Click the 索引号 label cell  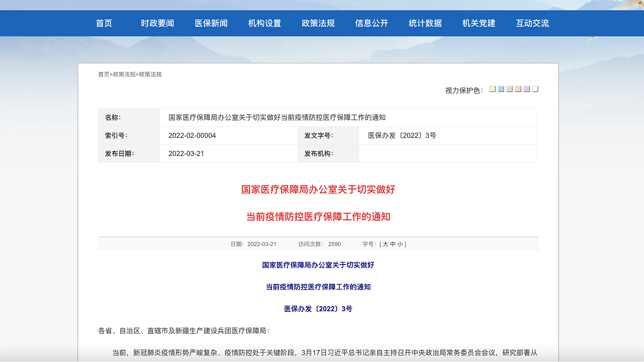(x=129, y=135)
